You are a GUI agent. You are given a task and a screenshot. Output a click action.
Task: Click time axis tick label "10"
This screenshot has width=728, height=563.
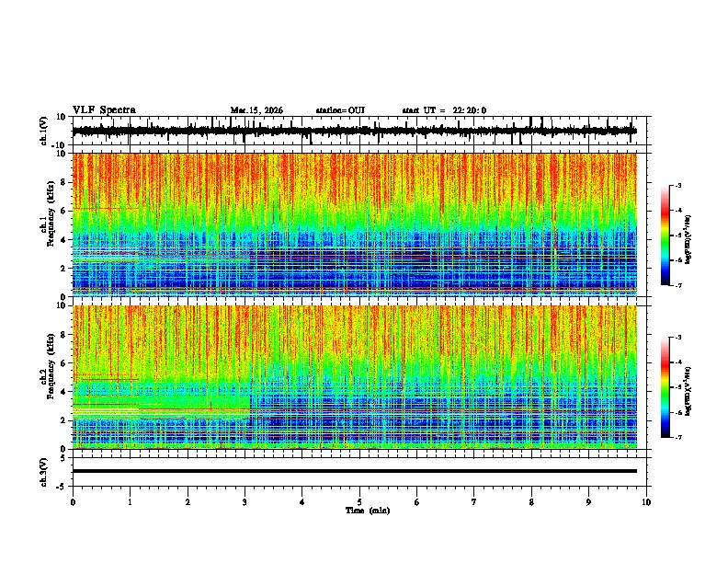(646, 502)
